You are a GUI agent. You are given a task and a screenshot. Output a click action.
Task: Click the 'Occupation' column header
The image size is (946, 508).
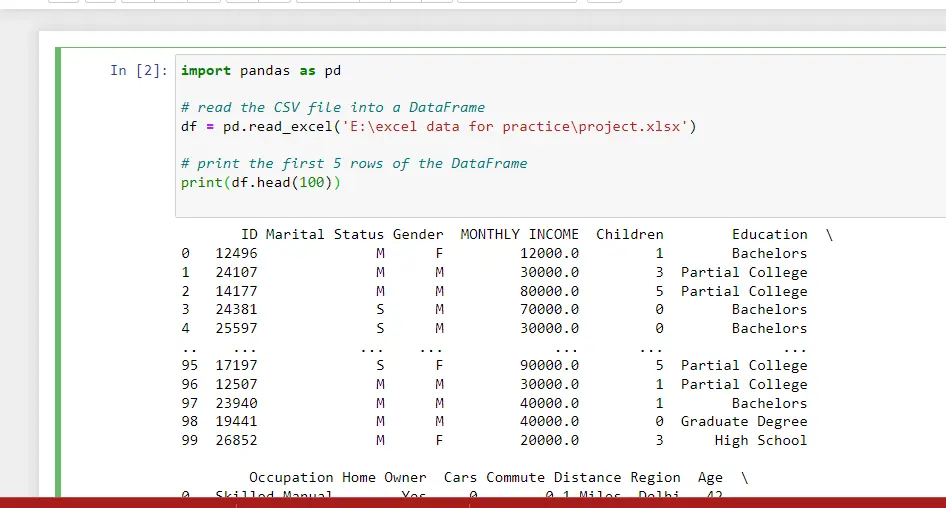291,478
